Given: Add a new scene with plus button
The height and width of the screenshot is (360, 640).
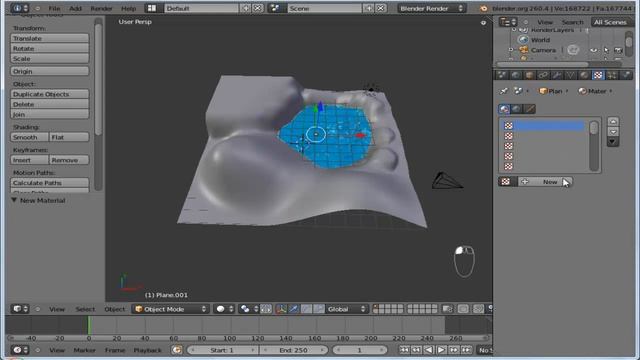Looking at the screenshot, I should (x=369, y=8).
